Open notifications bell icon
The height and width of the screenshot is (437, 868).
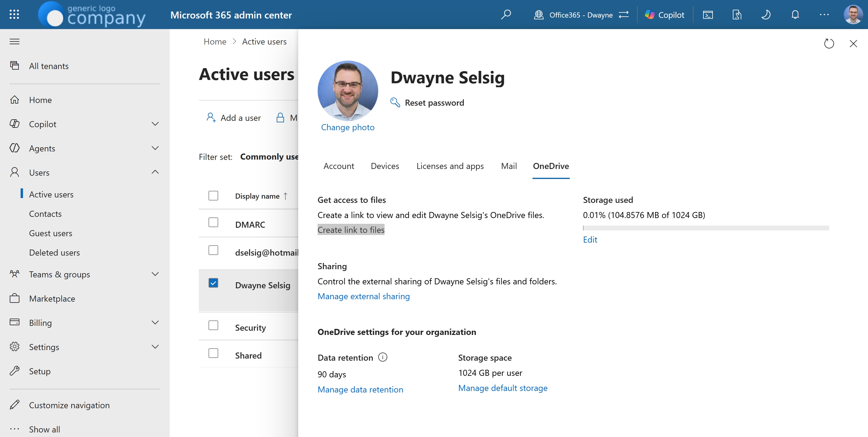pyautogui.click(x=795, y=15)
